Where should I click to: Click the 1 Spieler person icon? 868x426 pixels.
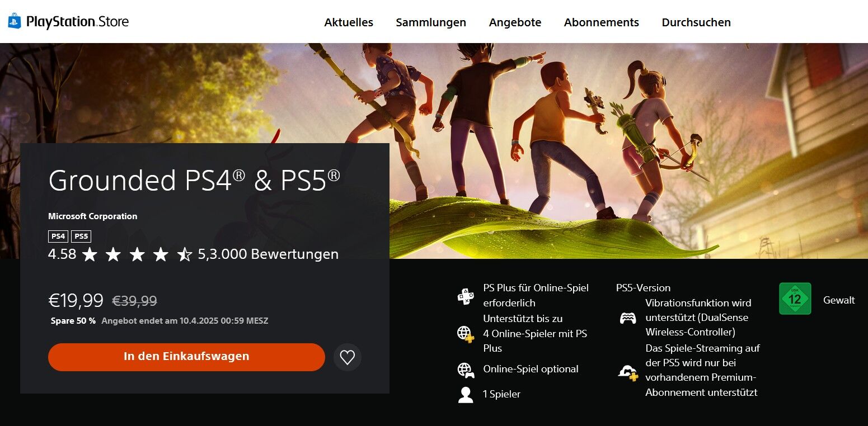coord(466,395)
